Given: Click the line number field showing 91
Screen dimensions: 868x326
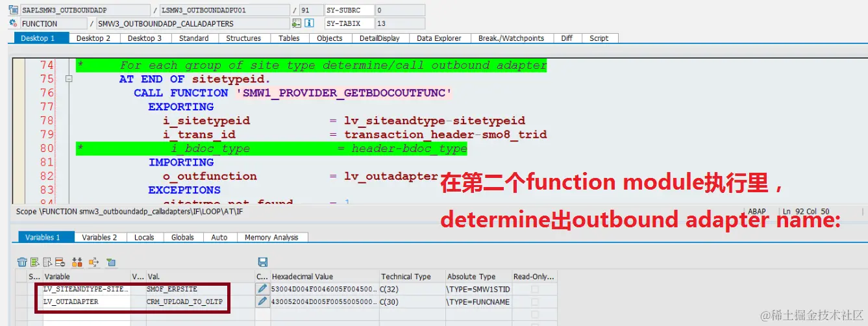Looking at the screenshot, I should tap(310, 10).
